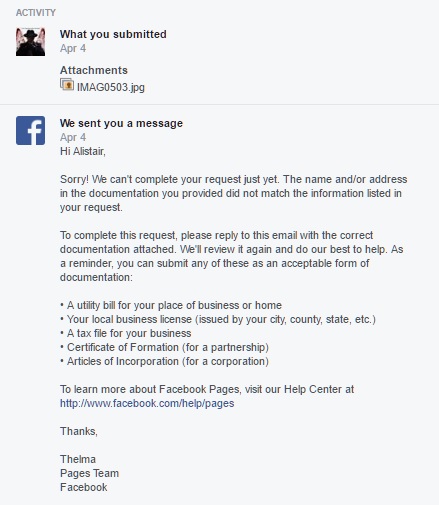Click the ACTIVITY section label

(36, 13)
